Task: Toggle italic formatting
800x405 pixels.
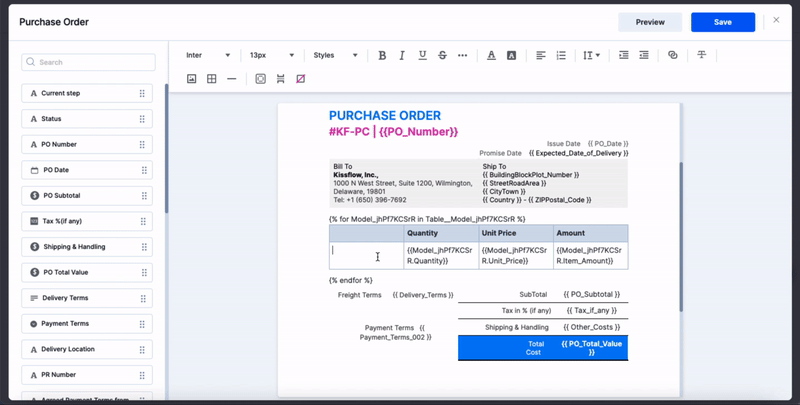Action: tap(402, 56)
